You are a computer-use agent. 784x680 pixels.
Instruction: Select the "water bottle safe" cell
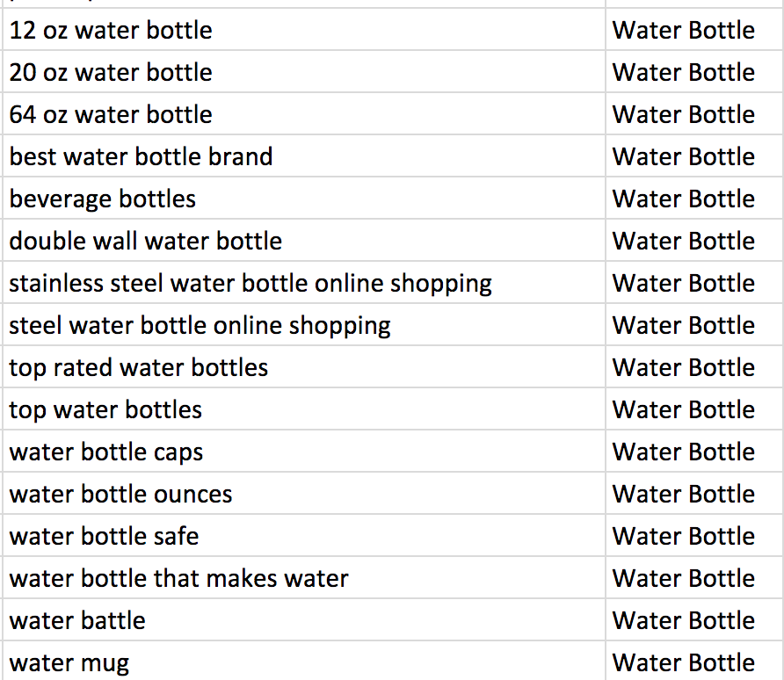point(104,537)
